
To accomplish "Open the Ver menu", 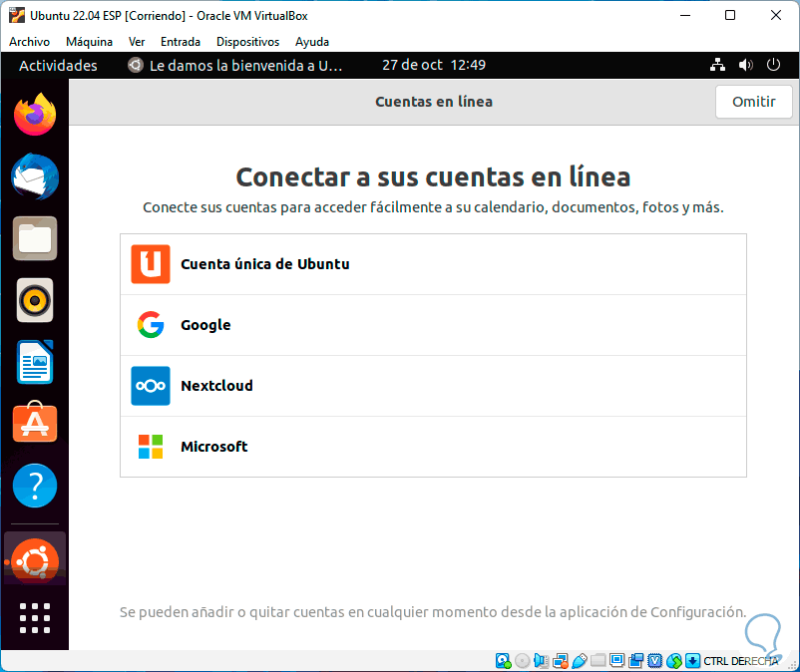I will (x=137, y=42).
